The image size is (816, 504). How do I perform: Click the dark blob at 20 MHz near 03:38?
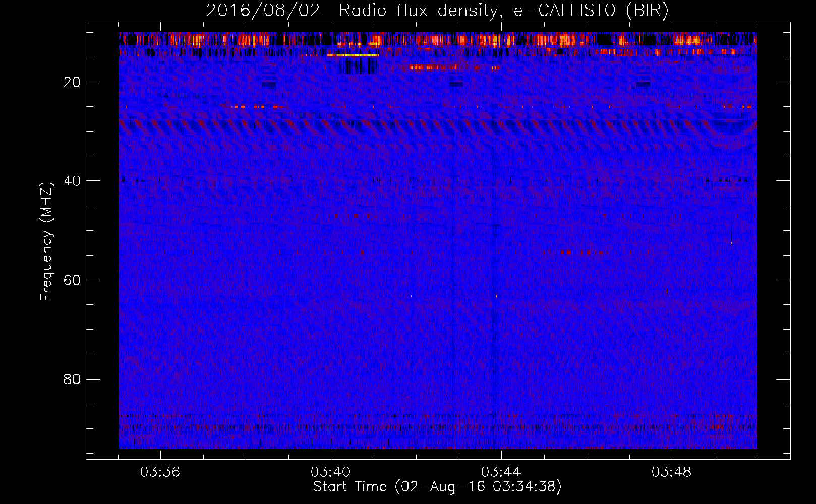click(269, 82)
